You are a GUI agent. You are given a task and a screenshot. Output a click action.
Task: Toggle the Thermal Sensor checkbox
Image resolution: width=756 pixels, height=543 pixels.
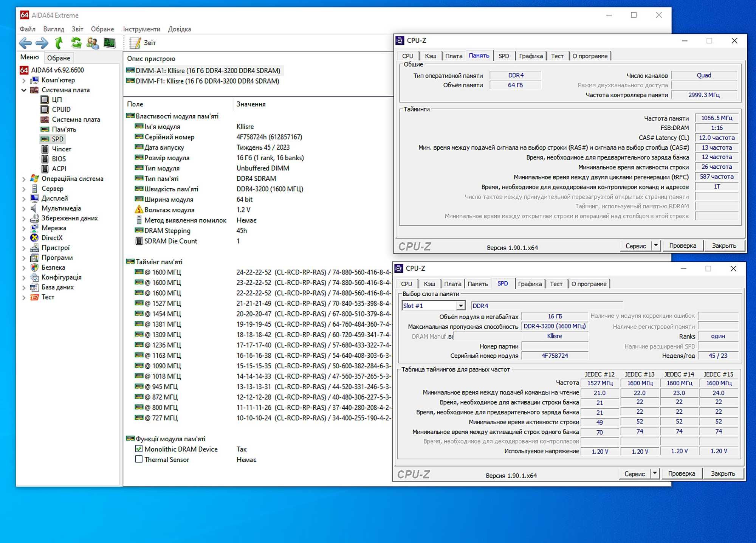click(139, 459)
